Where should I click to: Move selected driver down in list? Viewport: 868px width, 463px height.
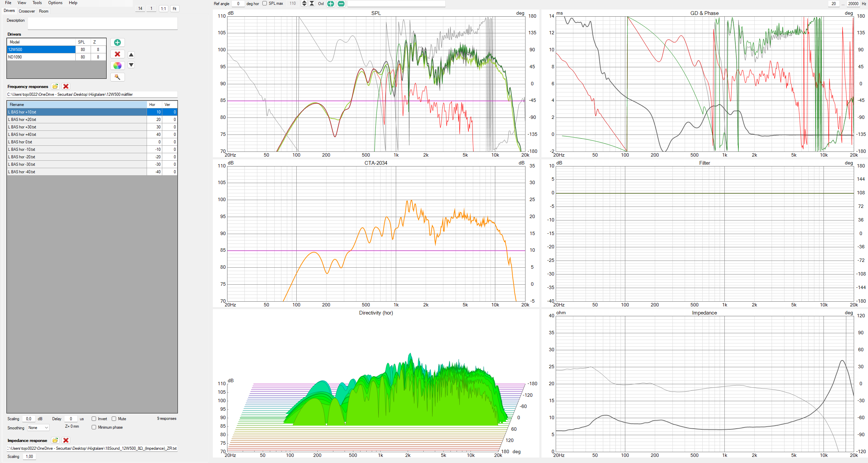(x=131, y=65)
